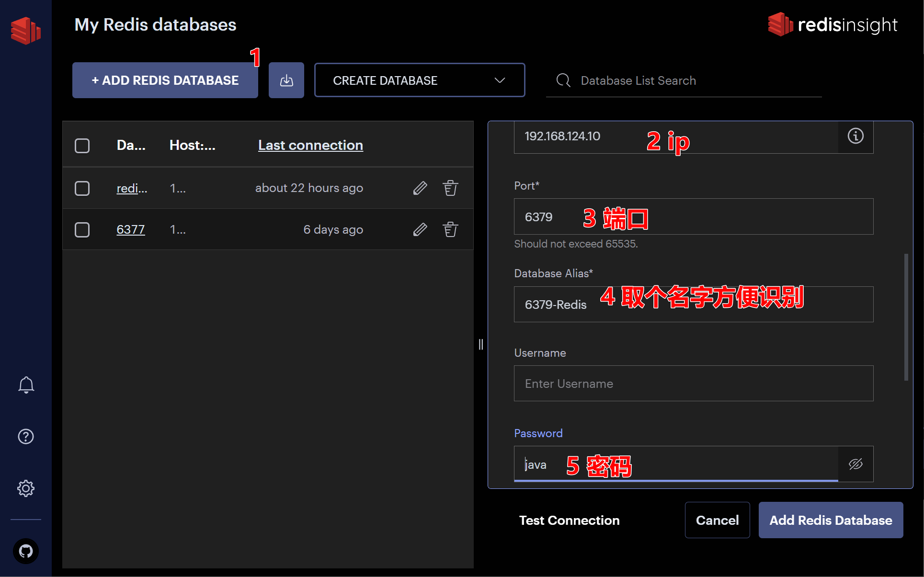Check the select-all databases checkbox
Viewport: 924px width, 577px height.
(82, 145)
